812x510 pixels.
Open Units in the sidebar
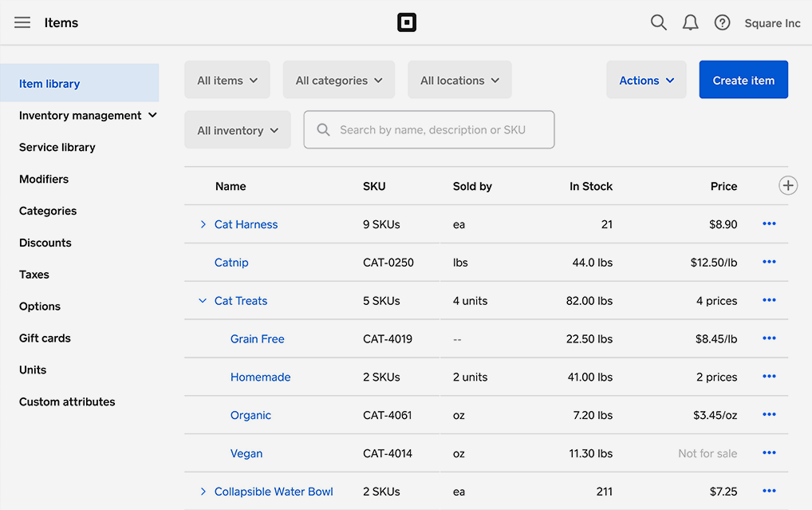click(x=33, y=370)
